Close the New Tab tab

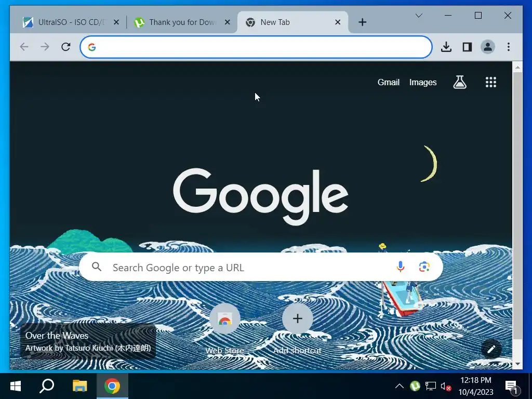338,22
